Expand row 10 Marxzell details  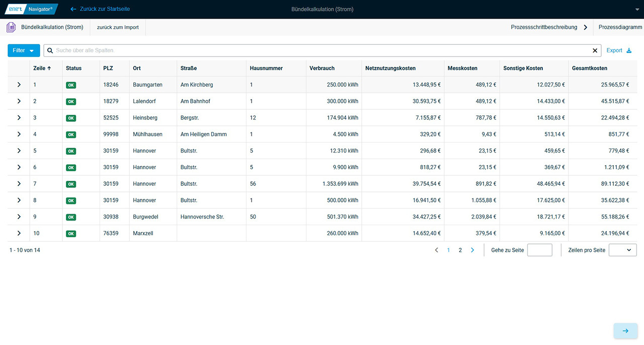[x=19, y=233]
